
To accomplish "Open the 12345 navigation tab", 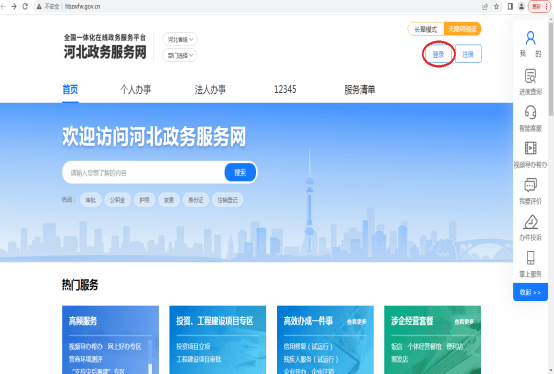I will pyautogui.click(x=285, y=90).
